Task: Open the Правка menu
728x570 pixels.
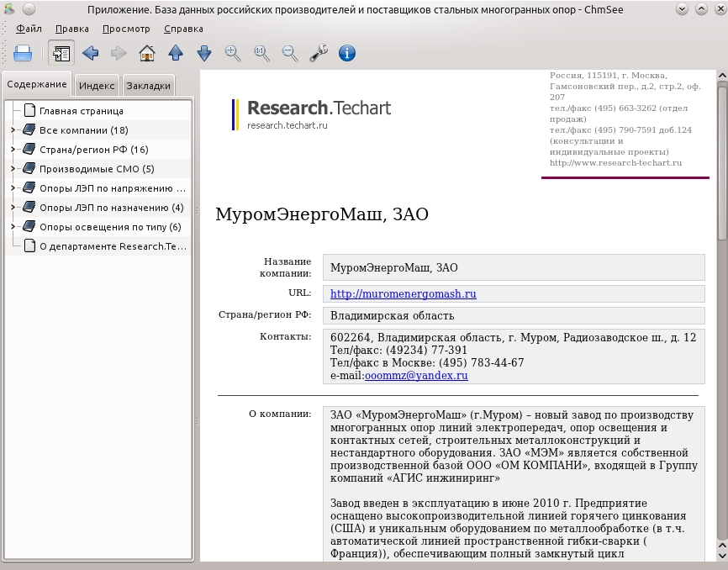Action: (72, 29)
